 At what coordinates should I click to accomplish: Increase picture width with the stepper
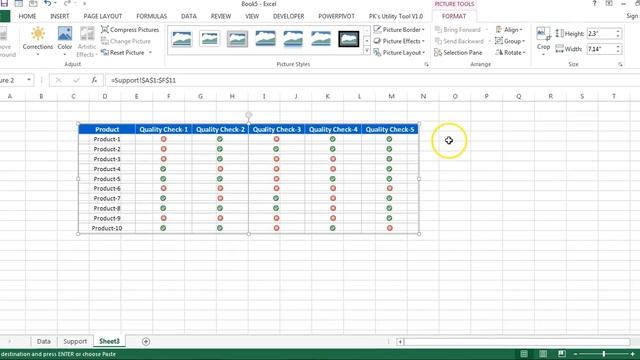(618, 47)
